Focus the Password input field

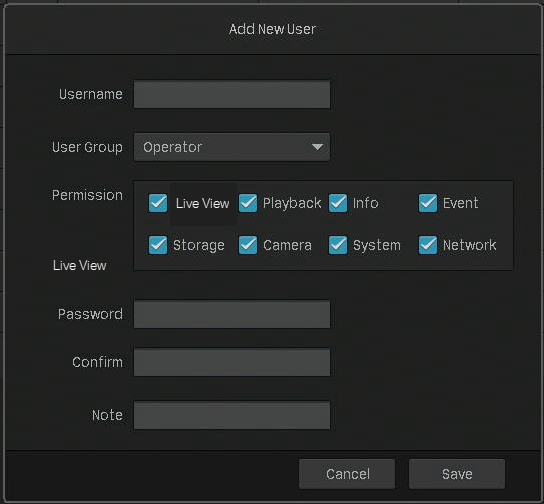pos(232,314)
